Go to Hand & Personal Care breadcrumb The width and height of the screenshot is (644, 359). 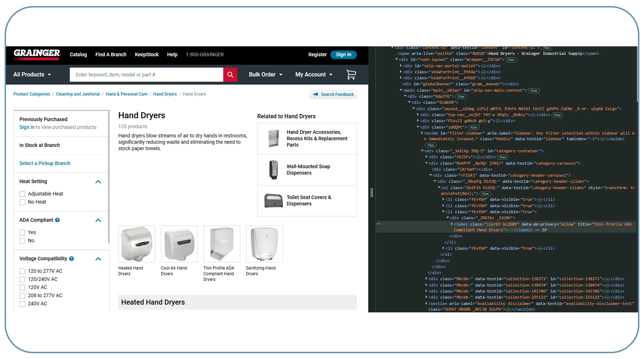pos(127,94)
